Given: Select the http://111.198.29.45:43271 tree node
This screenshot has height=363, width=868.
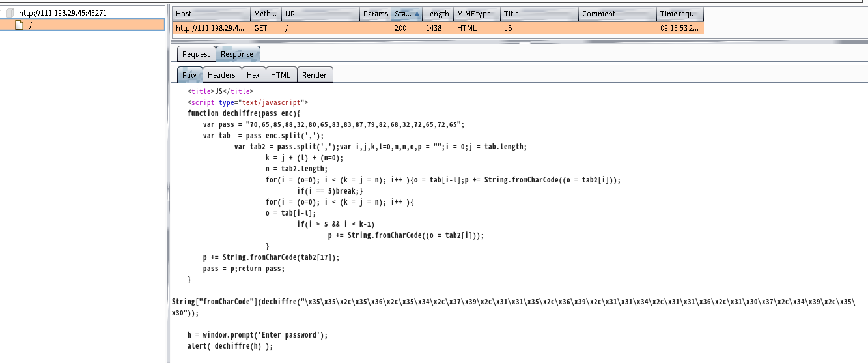Looking at the screenshot, I should [x=63, y=12].
